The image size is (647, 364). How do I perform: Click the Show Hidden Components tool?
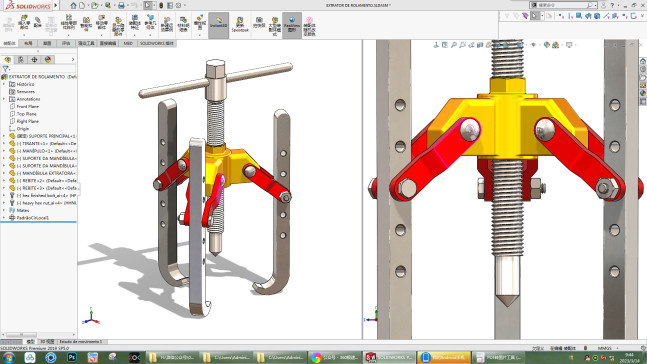(118, 26)
